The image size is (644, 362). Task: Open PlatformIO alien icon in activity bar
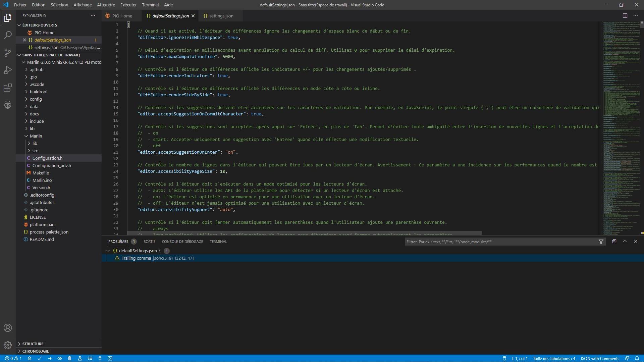pyautogui.click(x=8, y=105)
